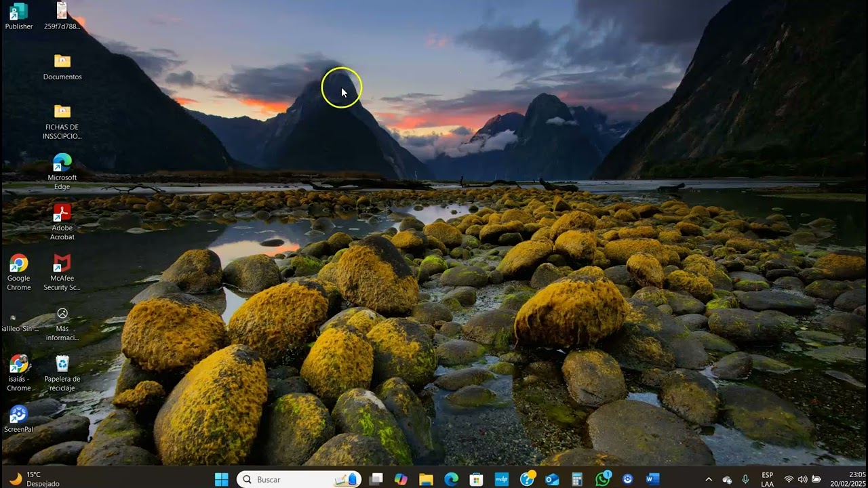Open Word from the taskbar
Viewport: 868px width, 488px height.
coord(653,479)
